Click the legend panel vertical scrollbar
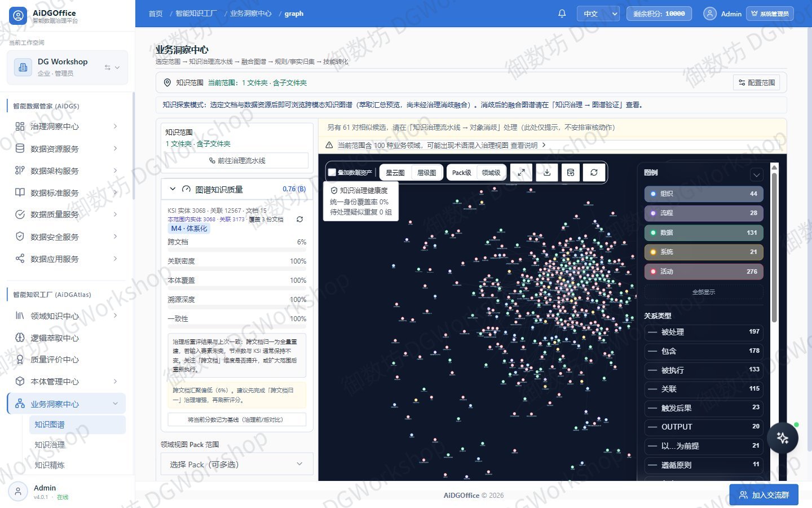The image size is (812, 508). click(774, 248)
